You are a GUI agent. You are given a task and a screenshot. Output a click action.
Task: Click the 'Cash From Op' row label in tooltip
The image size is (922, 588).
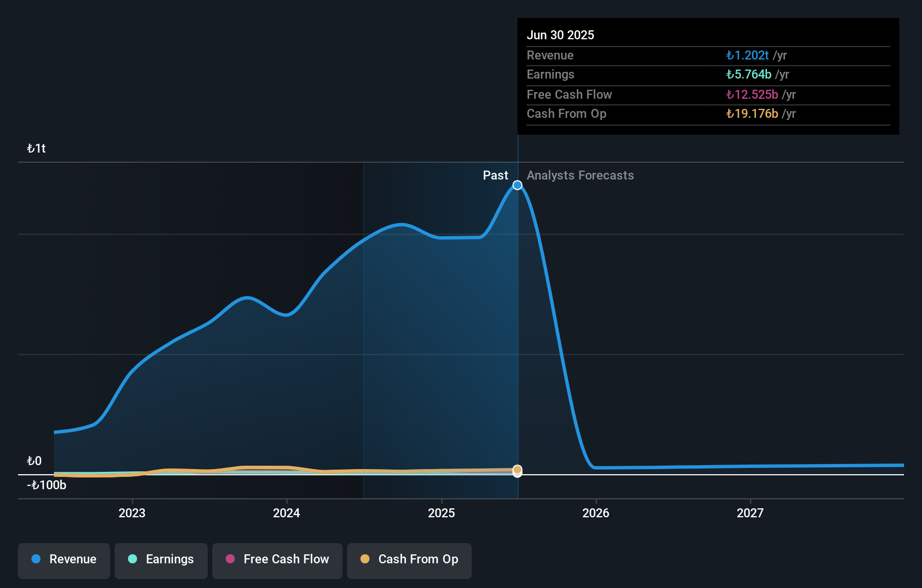[x=567, y=113]
